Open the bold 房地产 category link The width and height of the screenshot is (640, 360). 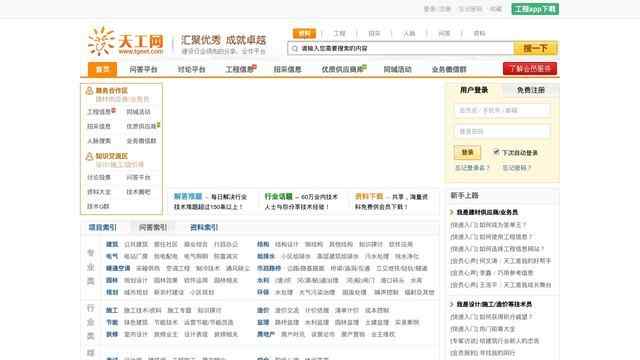point(266,334)
